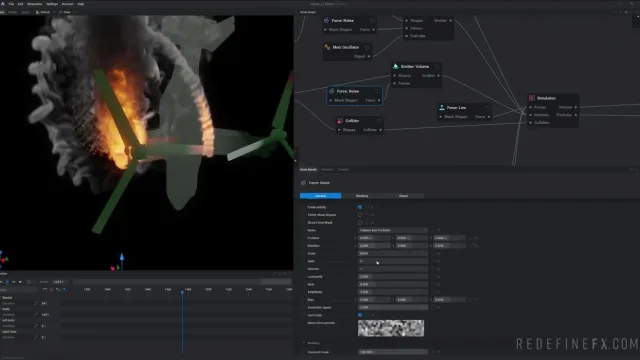Adjust the Lacunarity slider field
The height and width of the screenshot is (360, 640).
click(x=393, y=277)
